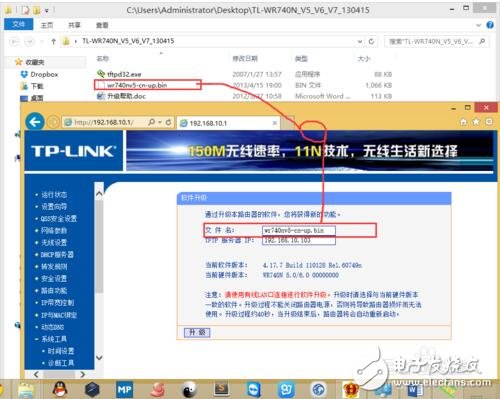The height and width of the screenshot is (399, 500).
Task: Open Sublime Text S icon on taskbar
Action: 221,389
